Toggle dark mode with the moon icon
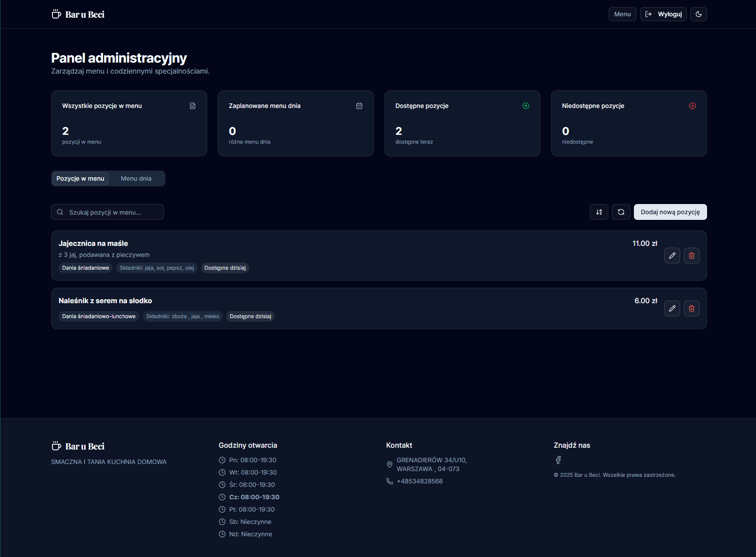 coord(699,14)
